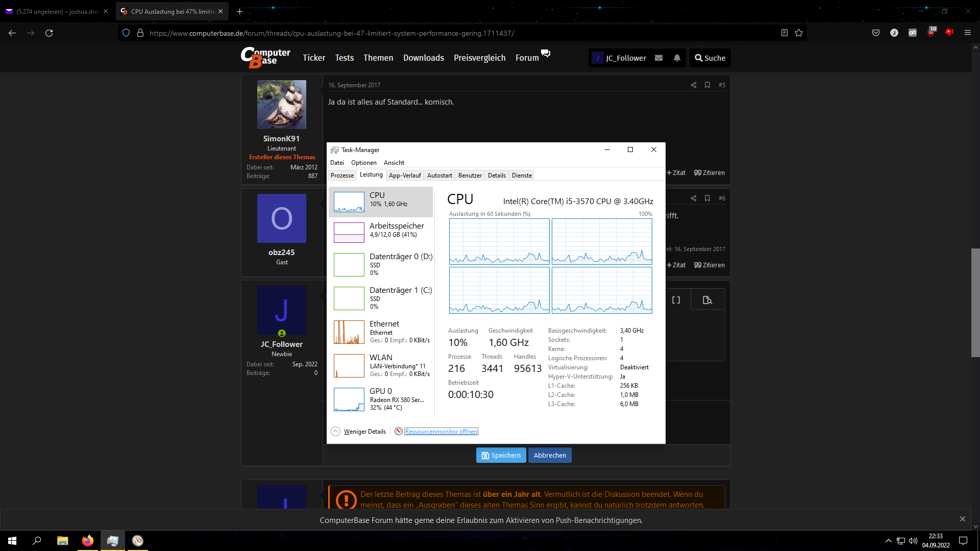Bookmark post #5 using the bookmark icon
The image size is (980, 551).
click(x=707, y=85)
